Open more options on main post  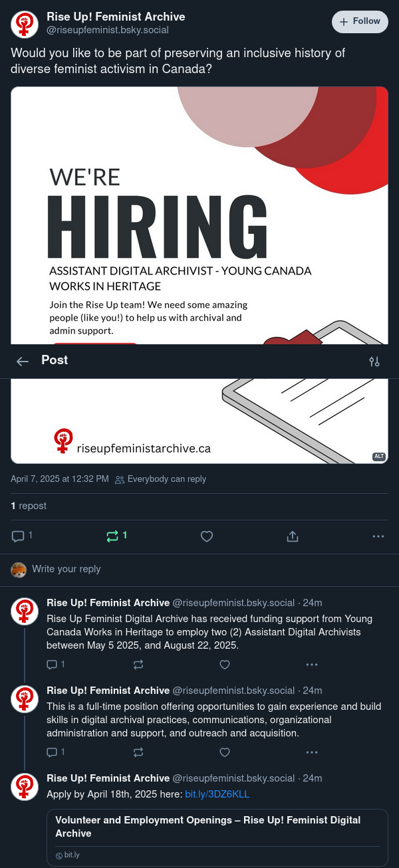coord(378,536)
